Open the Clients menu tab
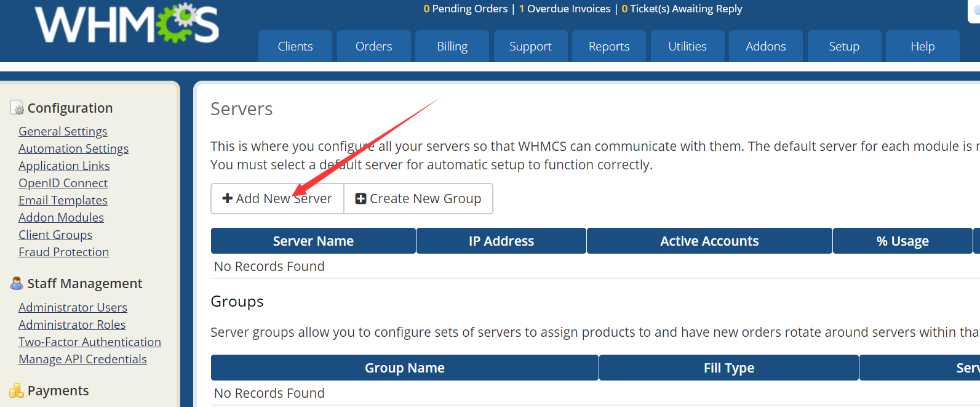980x407 pixels. [295, 46]
